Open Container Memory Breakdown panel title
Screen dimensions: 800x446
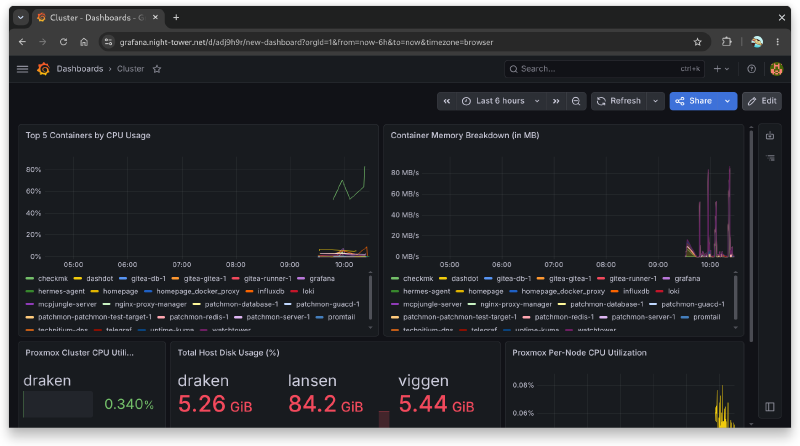(465, 135)
